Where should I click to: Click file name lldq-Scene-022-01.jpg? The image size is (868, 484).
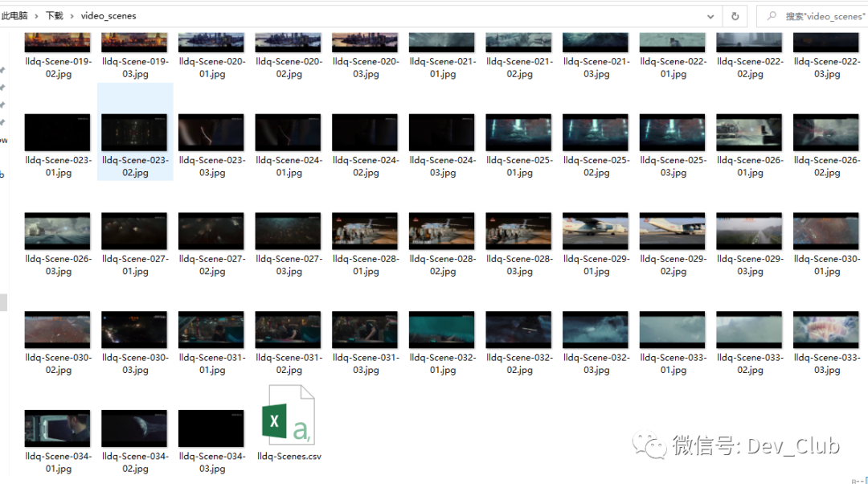click(674, 68)
